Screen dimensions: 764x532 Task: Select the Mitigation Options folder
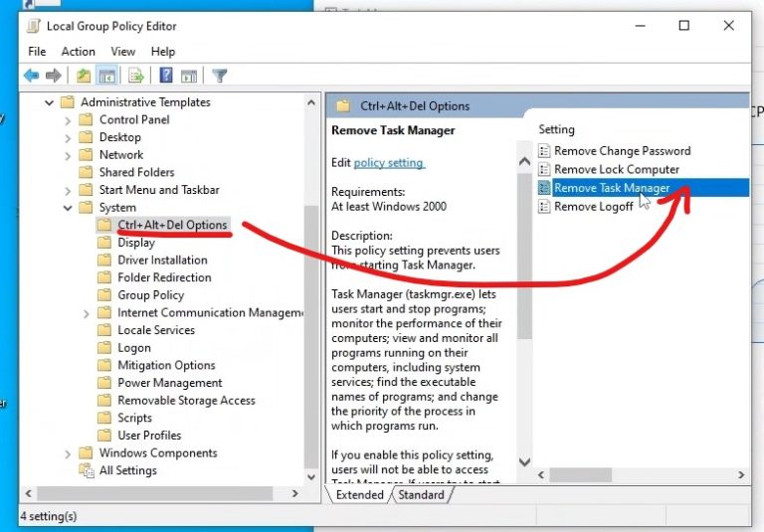[x=166, y=365]
